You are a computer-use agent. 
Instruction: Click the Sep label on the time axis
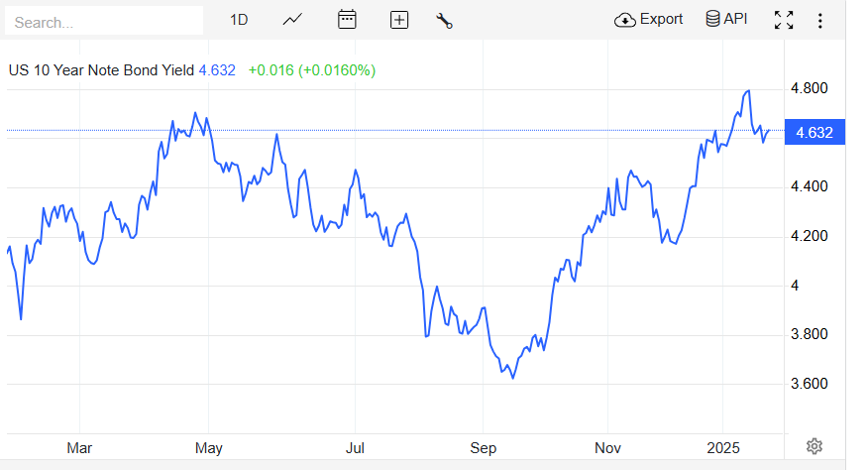(483, 448)
